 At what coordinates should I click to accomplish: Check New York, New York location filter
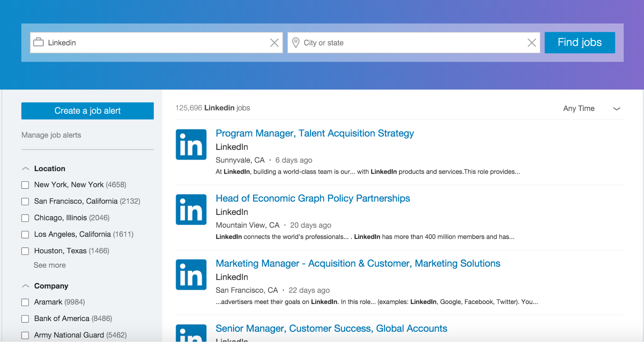pos(25,185)
